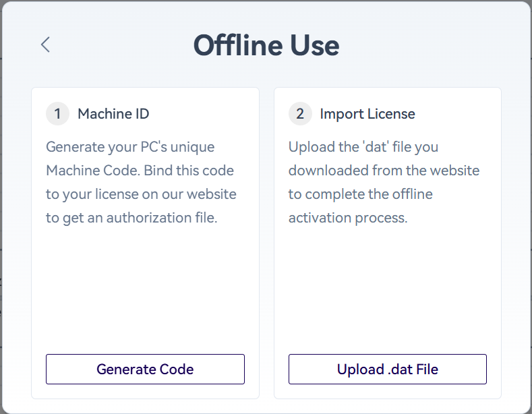Select the Machine ID heading
The width and height of the screenshot is (532, 414).
(x=113, y=114)
